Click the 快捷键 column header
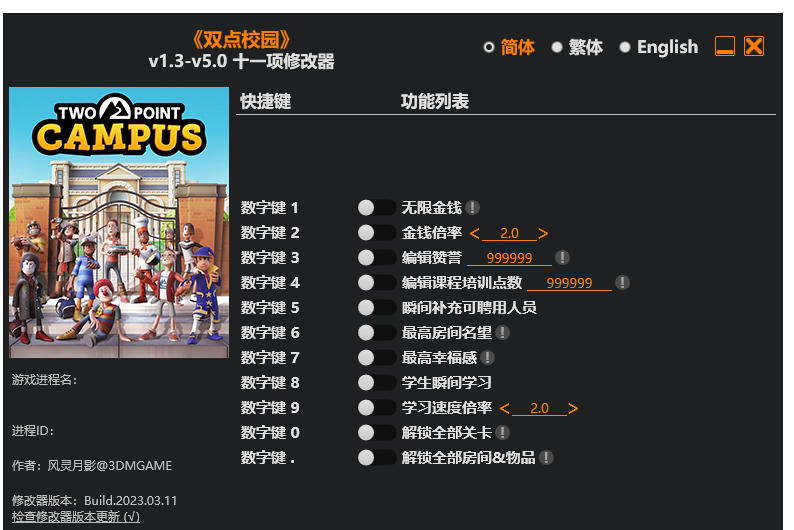Image resolution: width=794 pixels, height=530 pixels. 265,101
